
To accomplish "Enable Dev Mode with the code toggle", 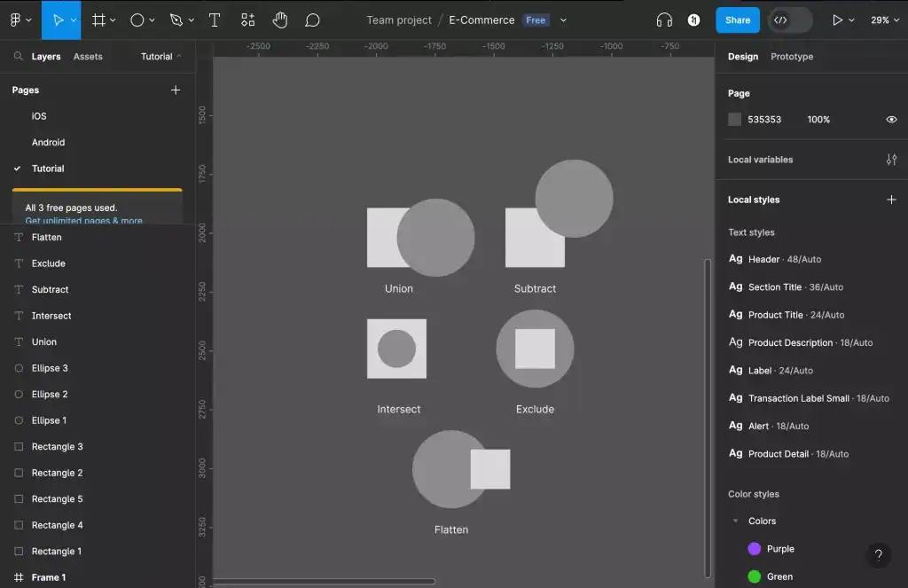I will (x=780, y=20).
